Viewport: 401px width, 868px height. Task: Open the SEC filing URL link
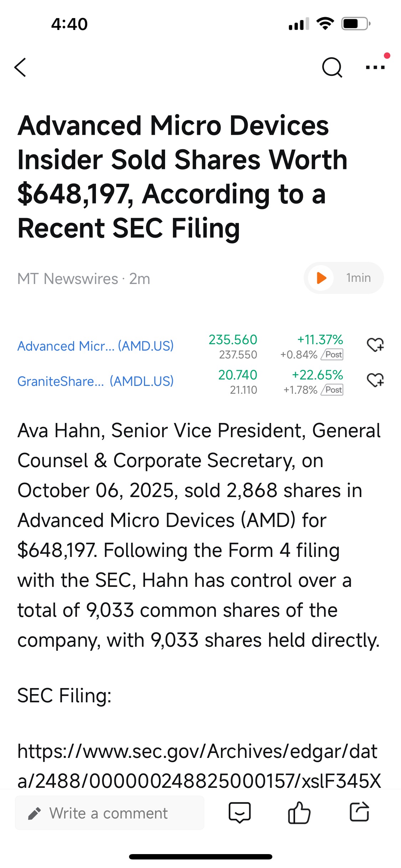point(199,766)
